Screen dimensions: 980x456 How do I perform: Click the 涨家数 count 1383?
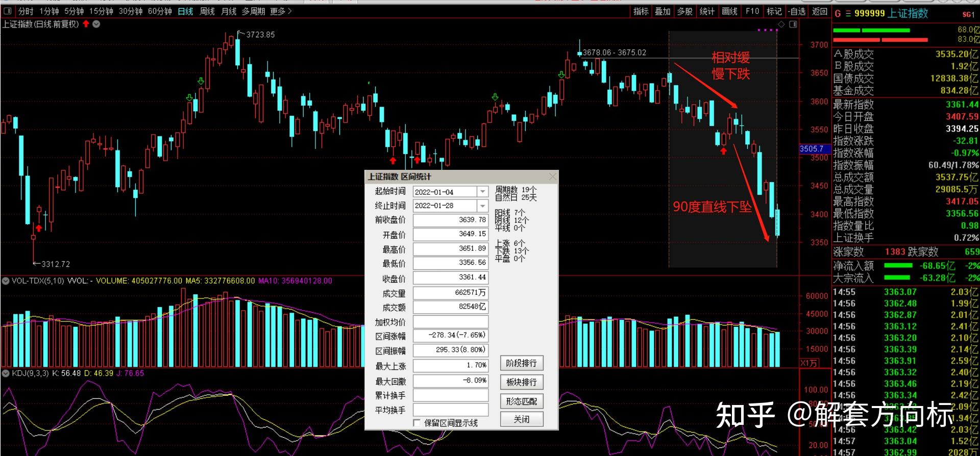click(895, 251)
